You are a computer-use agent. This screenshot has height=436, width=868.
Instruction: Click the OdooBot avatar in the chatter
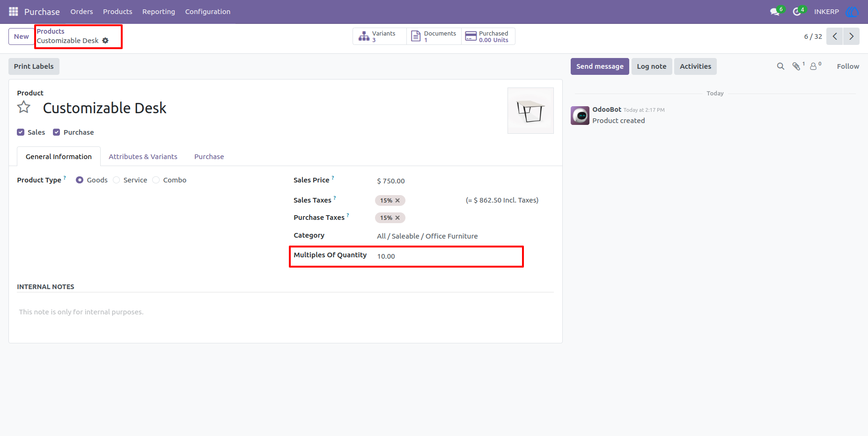coord(580,116)
